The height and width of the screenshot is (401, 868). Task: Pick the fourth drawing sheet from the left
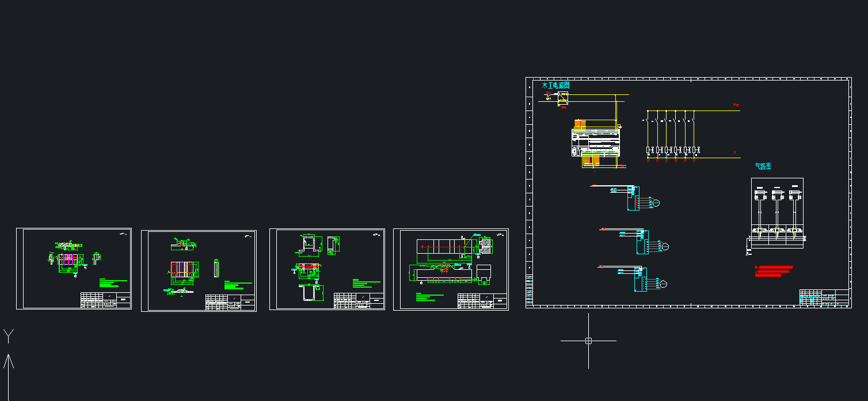pos(451,269)
